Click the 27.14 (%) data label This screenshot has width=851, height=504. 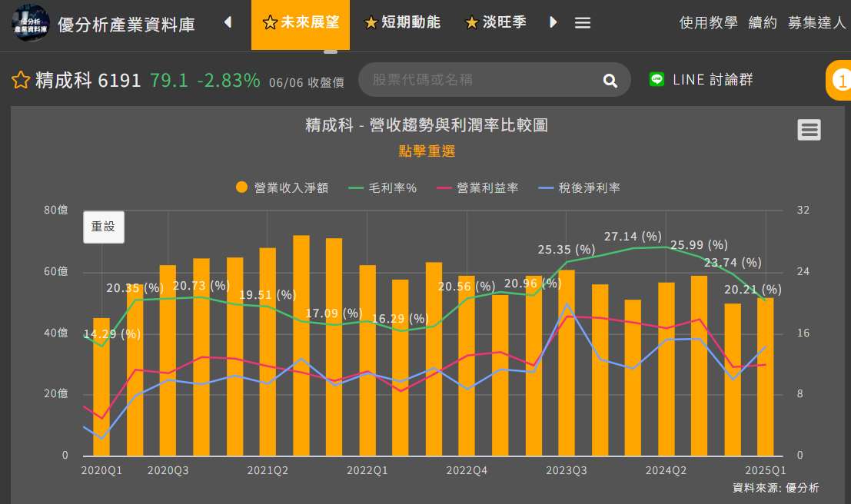click(633, 237)
